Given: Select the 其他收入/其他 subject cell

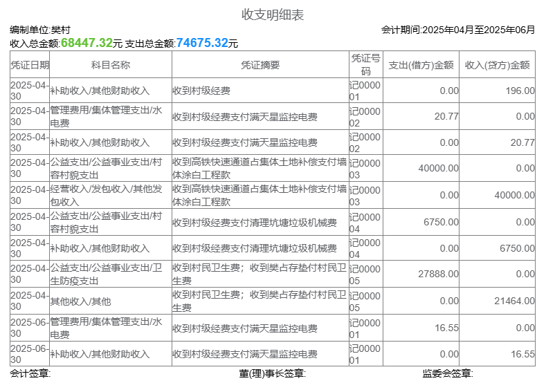Looking at the screenshot, I should (80, 301).
